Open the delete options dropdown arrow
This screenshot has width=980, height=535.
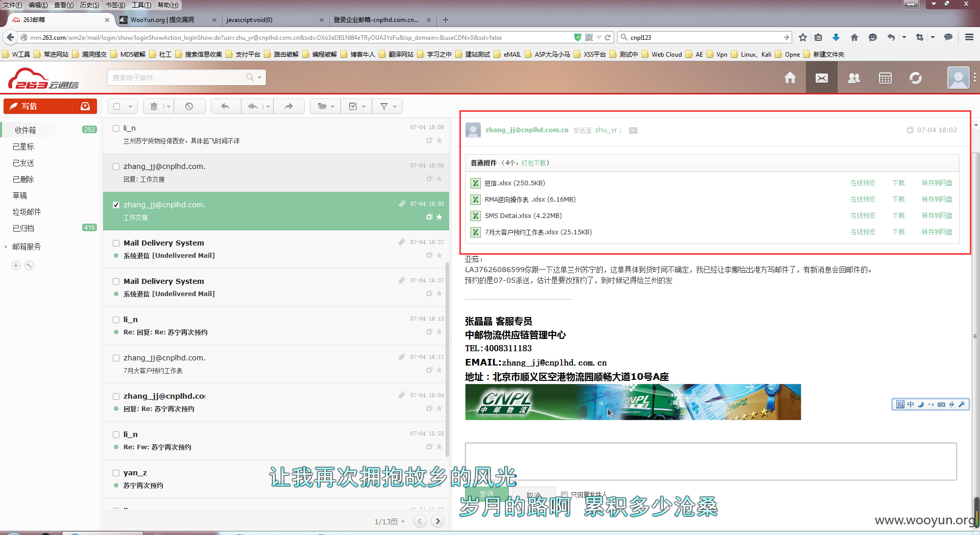168,106
